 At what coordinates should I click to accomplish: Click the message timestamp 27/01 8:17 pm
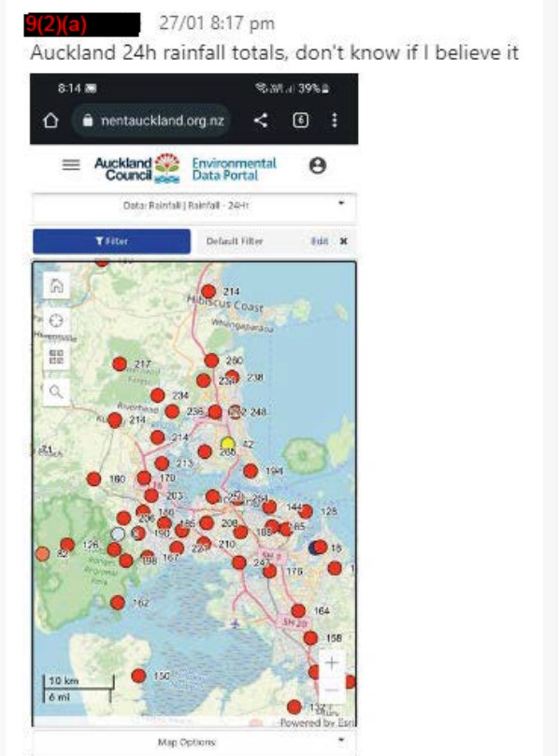click(217, 23)
